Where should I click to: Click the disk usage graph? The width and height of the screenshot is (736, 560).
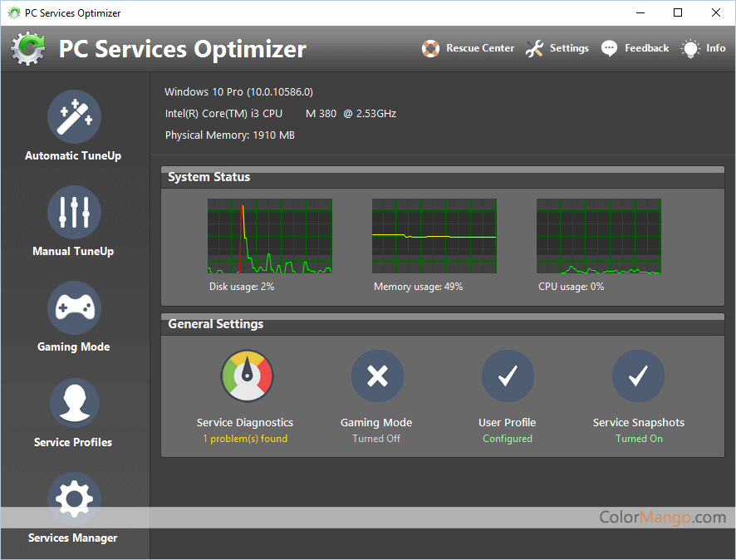tap(270, 236)
